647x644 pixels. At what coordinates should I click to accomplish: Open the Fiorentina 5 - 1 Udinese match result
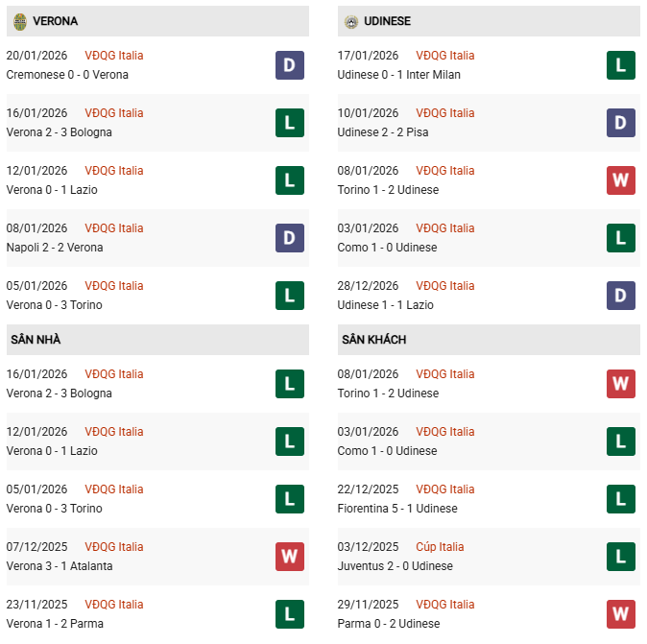[x=397, y=509]
